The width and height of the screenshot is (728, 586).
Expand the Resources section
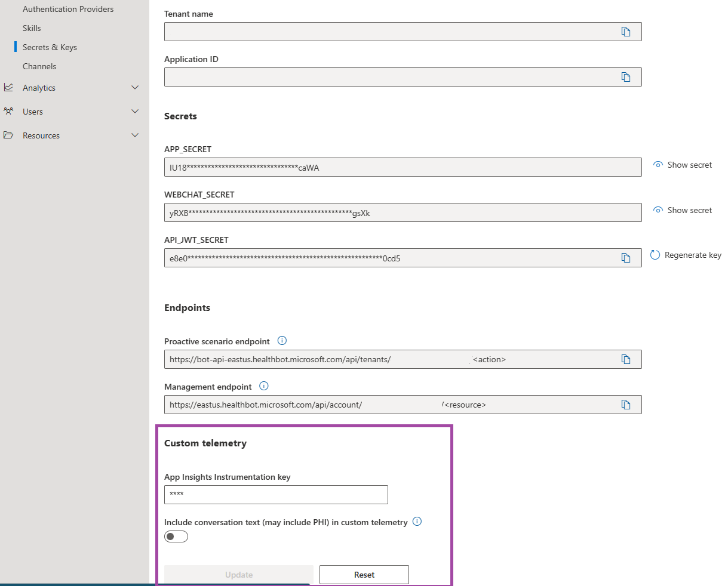(41, 135)
